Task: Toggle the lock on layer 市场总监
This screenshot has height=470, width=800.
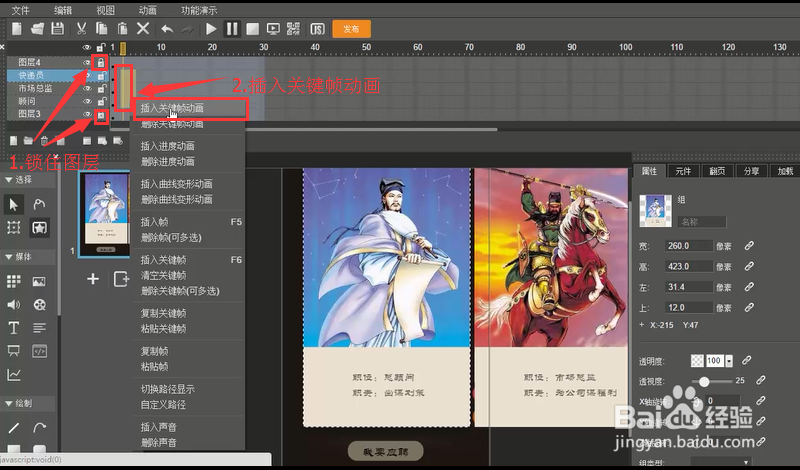Action: pos(101,88)
